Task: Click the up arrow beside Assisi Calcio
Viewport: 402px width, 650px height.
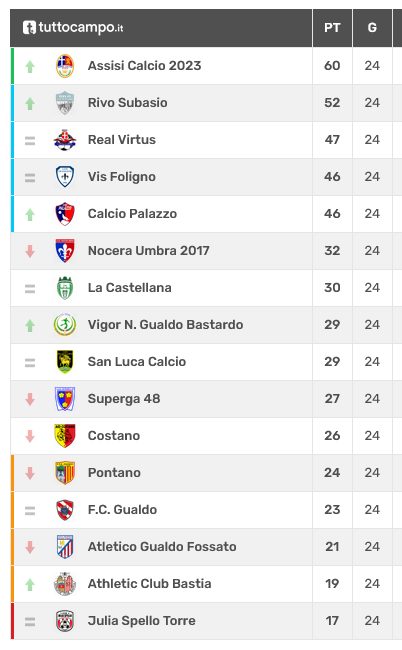Action: pyautogui.click(x=30, y=66)
